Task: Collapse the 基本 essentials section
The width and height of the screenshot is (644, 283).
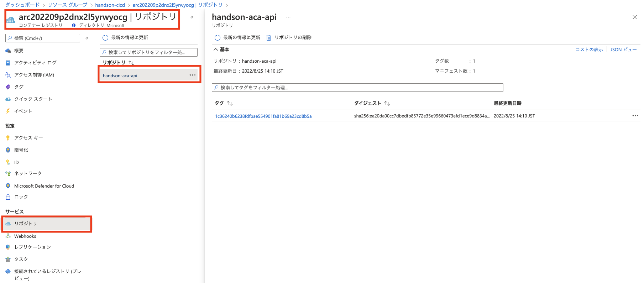Action: 221,49
